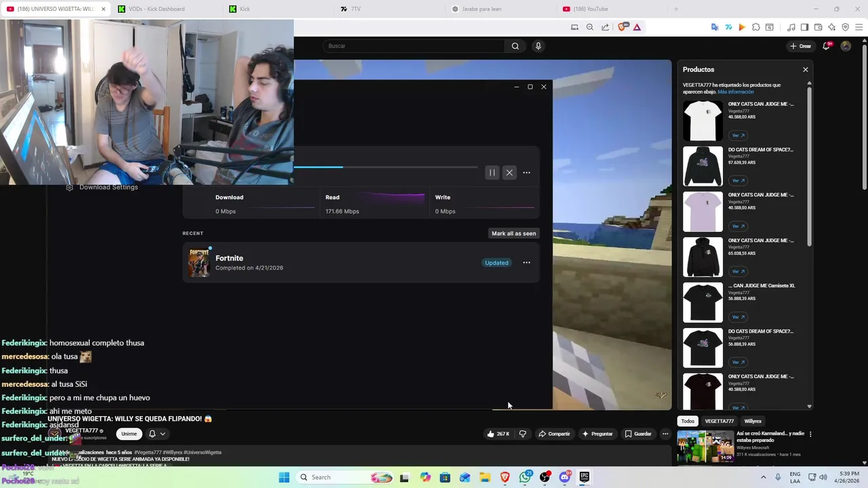Image resolution: width=868 pixels, height=488 pixels.
Task: Close the Productos panel
Action: 806,70
